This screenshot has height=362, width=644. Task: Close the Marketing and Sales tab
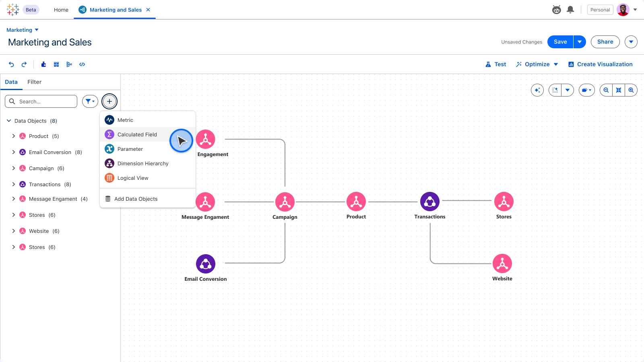tap(148, 10)
